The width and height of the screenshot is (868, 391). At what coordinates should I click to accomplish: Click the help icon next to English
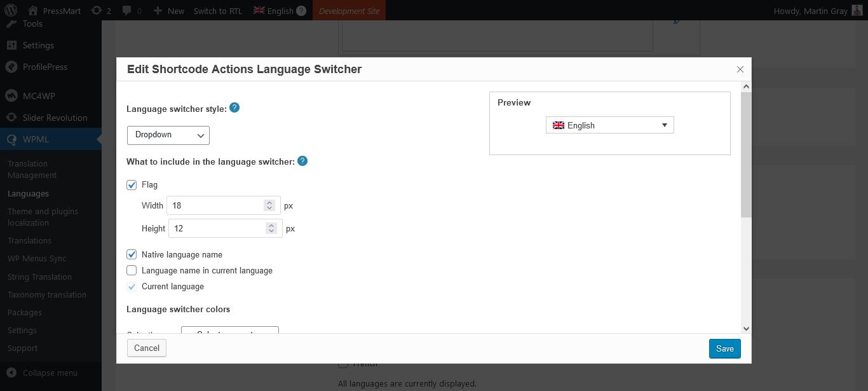point(301,11)
